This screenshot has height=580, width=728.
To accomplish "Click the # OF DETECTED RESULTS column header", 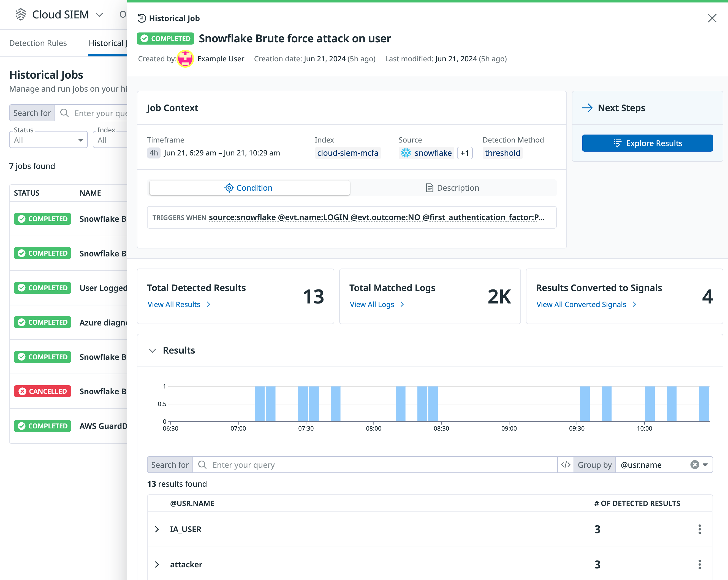I will coord(637,503).
